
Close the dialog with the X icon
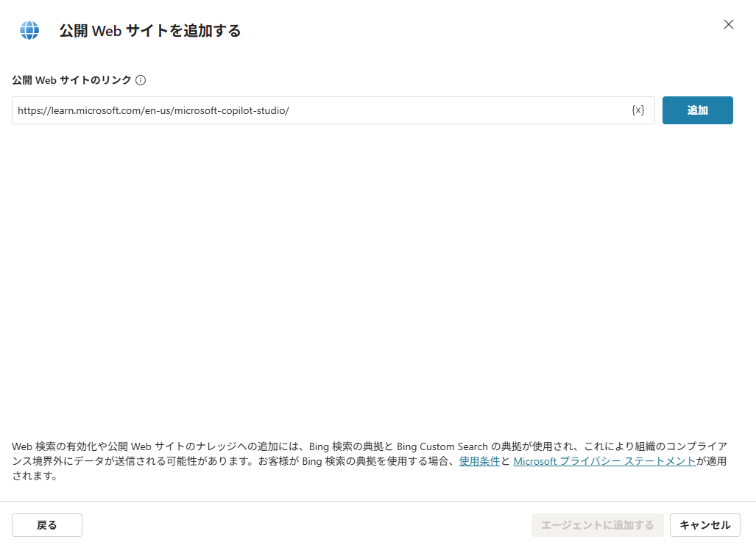point(729,24)
